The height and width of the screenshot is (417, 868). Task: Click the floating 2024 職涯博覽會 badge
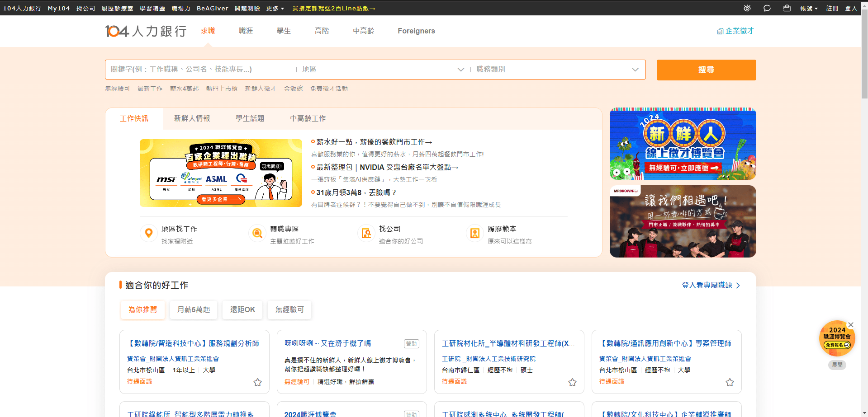[836, 339]
